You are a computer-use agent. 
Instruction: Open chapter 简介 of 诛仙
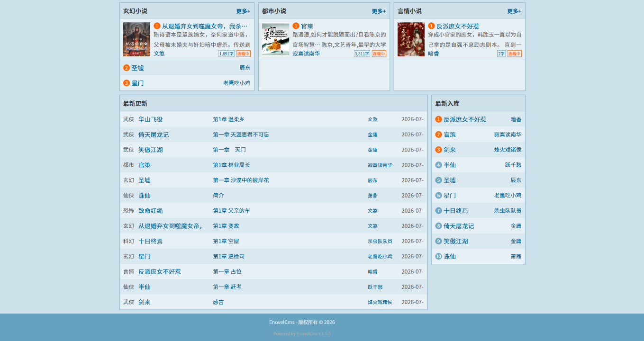click(x=218, y=195)
